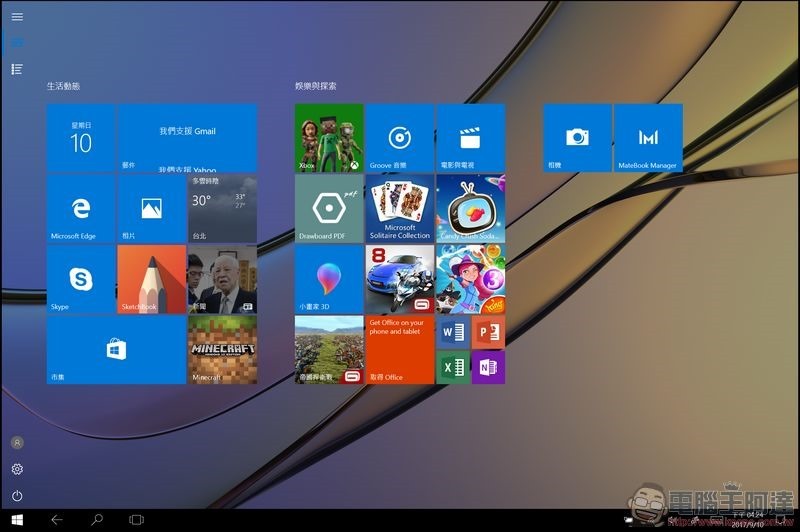Screen dimensions: 800x532
Task: Open the battlefield strategy game tile
Action: pos(329,350)
